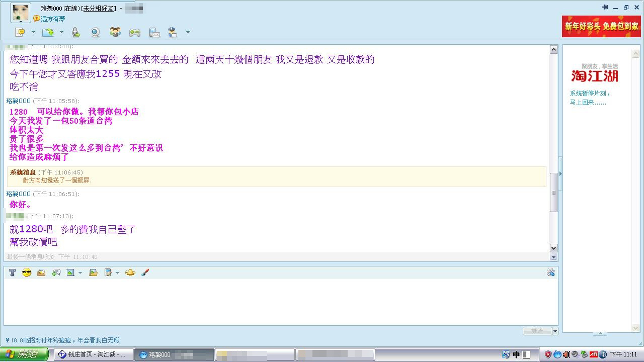Open the group chat people icon
Viewport: 644px width, 362px height.
115,32
